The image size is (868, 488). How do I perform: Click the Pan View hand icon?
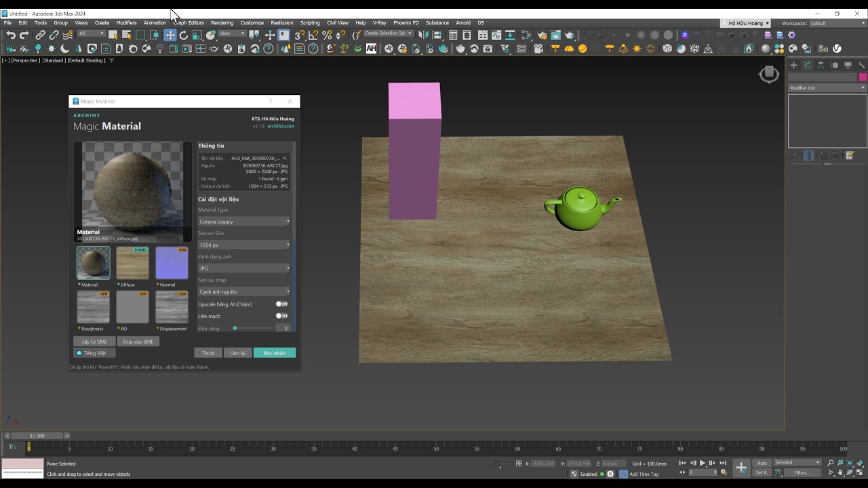[841, 472]
